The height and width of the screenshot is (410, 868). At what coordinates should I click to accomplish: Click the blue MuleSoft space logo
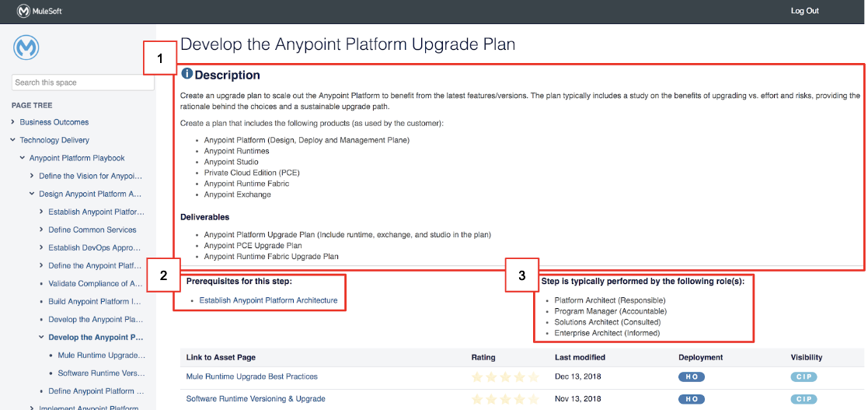click(26, 49)
